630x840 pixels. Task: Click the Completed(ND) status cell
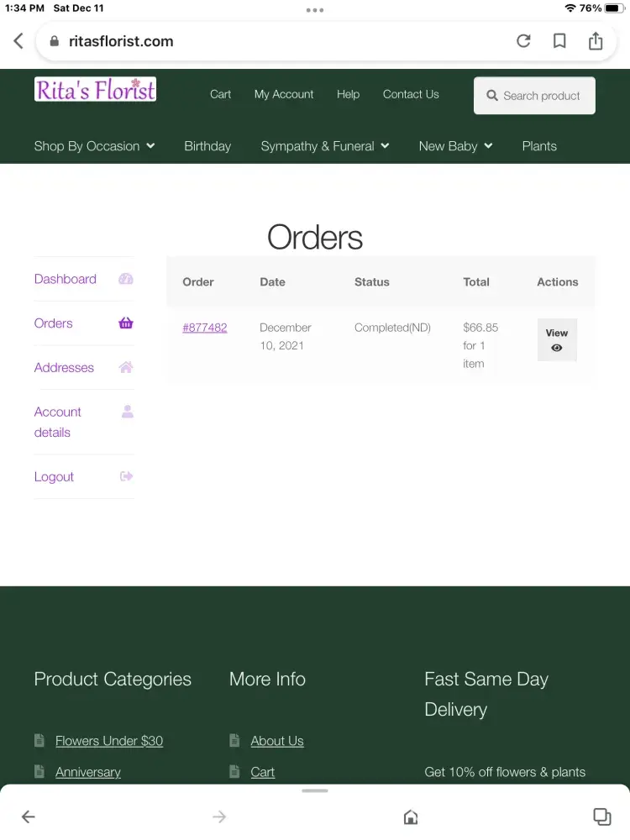tap(392, 328)
